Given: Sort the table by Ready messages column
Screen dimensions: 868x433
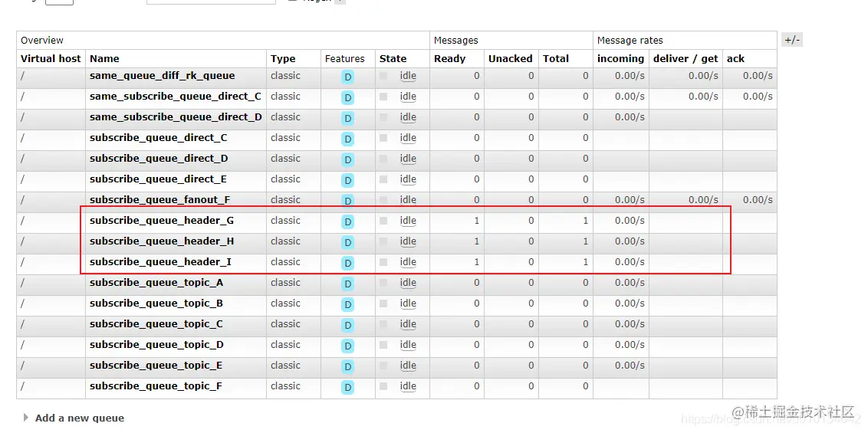Looking at the screenshot, I should pos(449,58).
